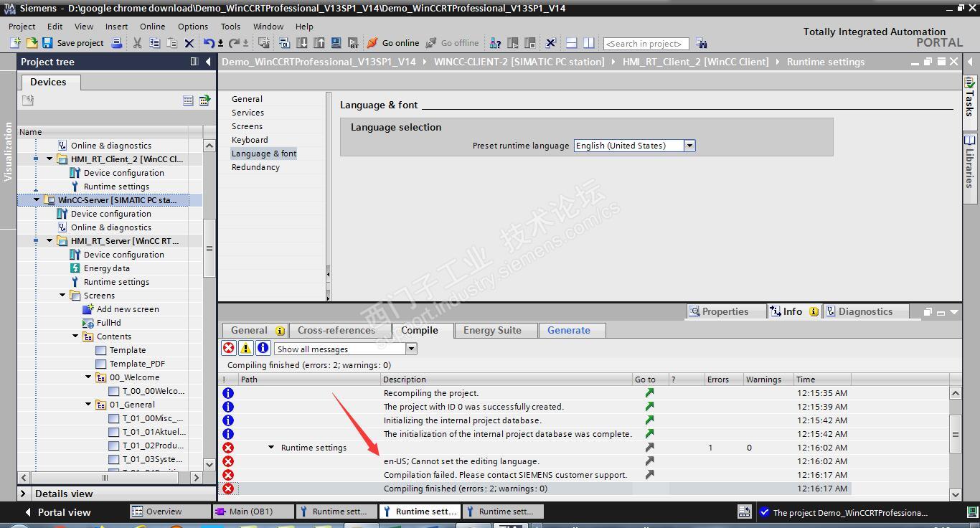Select the Cross-references tab
This screenshot has height=528, width=980.
tap(336, 331)
